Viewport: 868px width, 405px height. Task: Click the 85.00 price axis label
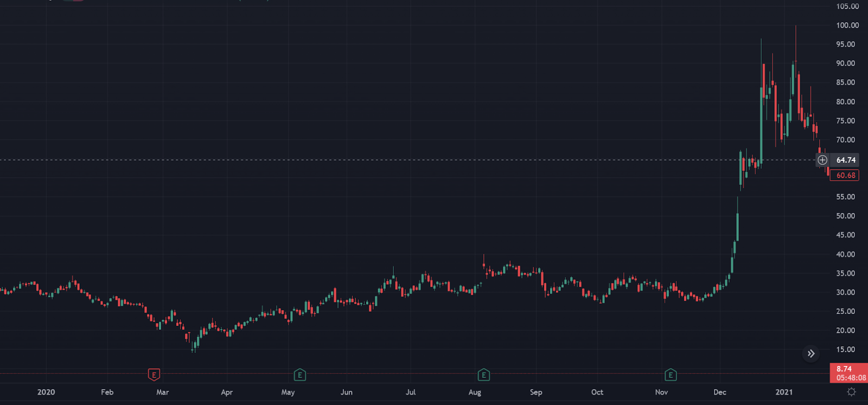point(846,82)
